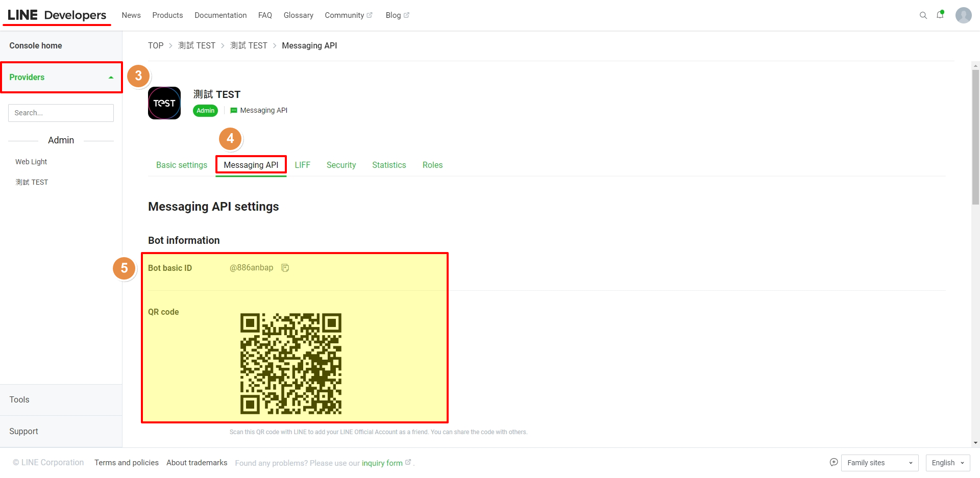This screenshot has height=478, width=980.
Task: Click the plus icon beside Family sites
Action: tap(834, 462)
